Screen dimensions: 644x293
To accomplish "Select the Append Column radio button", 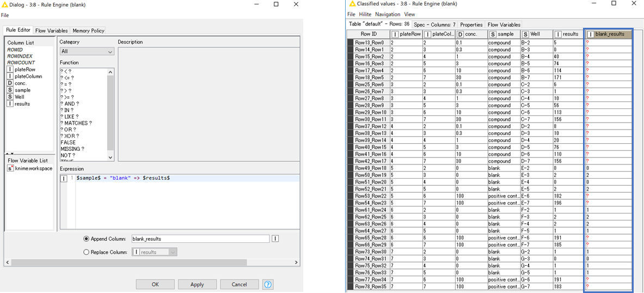I will pyautogui.click(x=86, y=239).
